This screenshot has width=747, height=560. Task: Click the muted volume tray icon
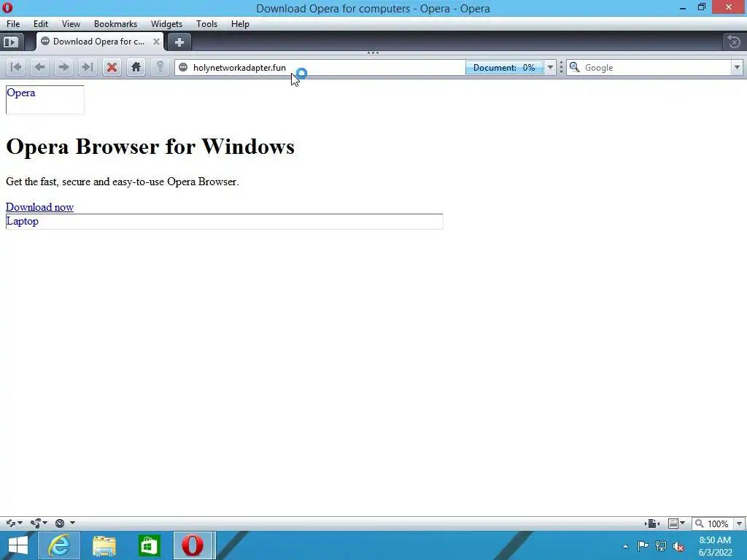click(678, 546)
